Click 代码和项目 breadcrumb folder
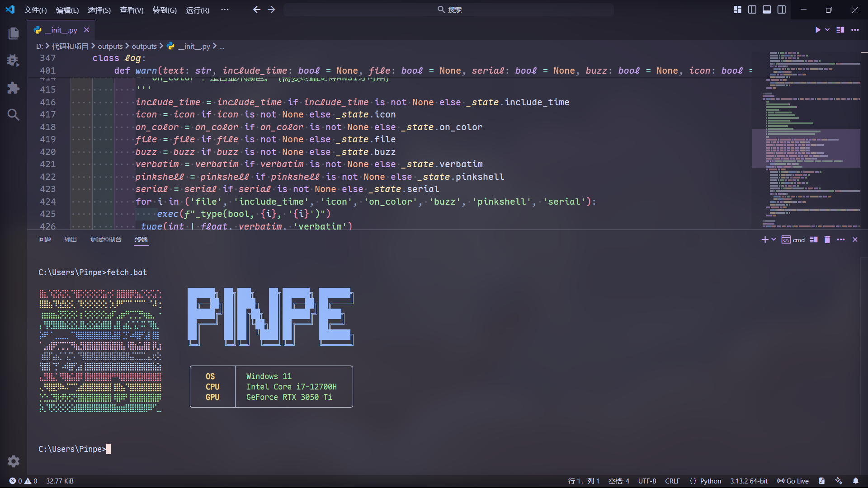This screenshot has height=488, width=868. point(70,46)
